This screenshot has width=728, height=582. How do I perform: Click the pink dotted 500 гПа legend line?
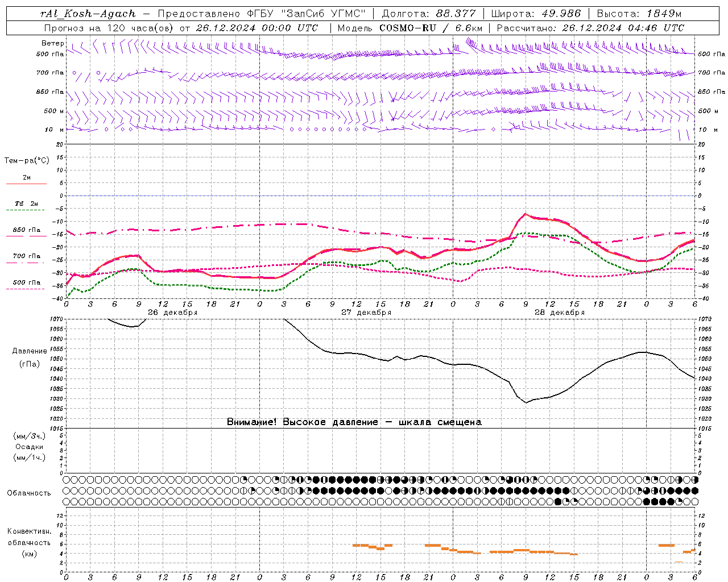pyautogui.click(x=26, y=289)
